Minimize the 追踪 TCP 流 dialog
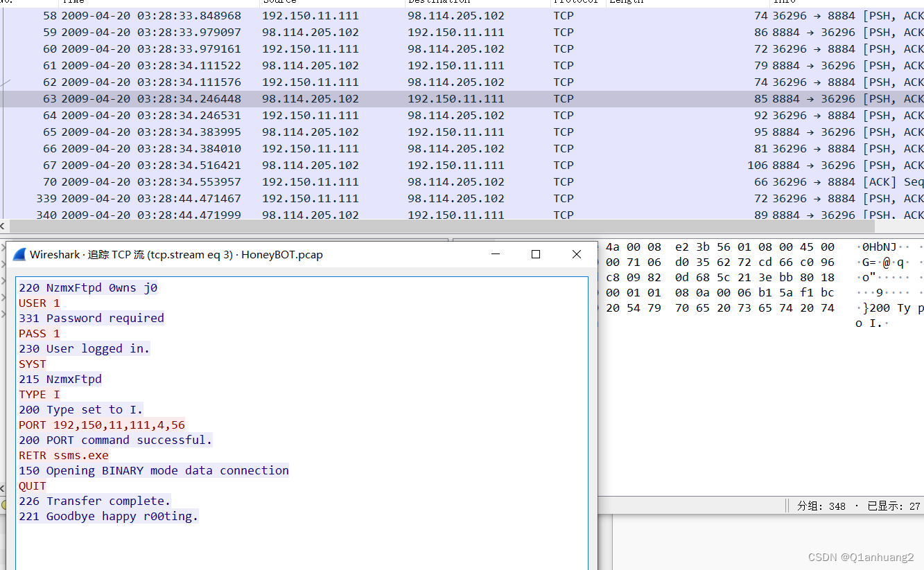Viewport: 924px width, 570px height. pyautogui.click(x=495, y=254)
